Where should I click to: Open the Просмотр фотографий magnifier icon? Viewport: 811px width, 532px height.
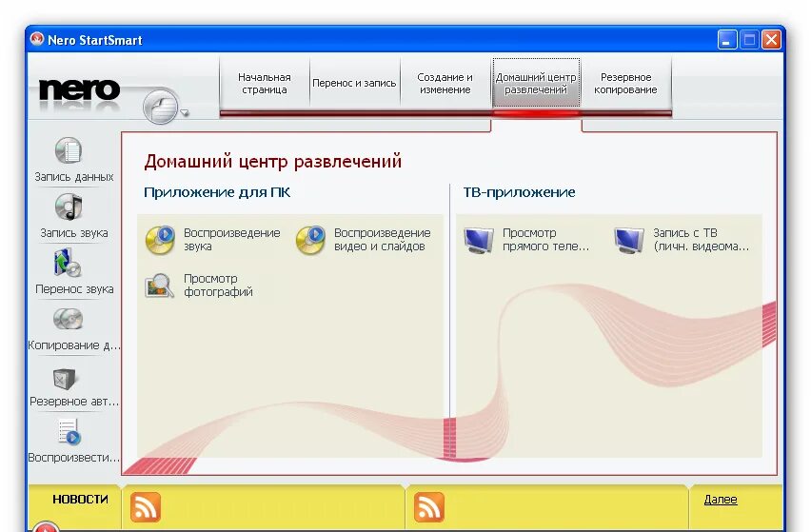(159, 286)
